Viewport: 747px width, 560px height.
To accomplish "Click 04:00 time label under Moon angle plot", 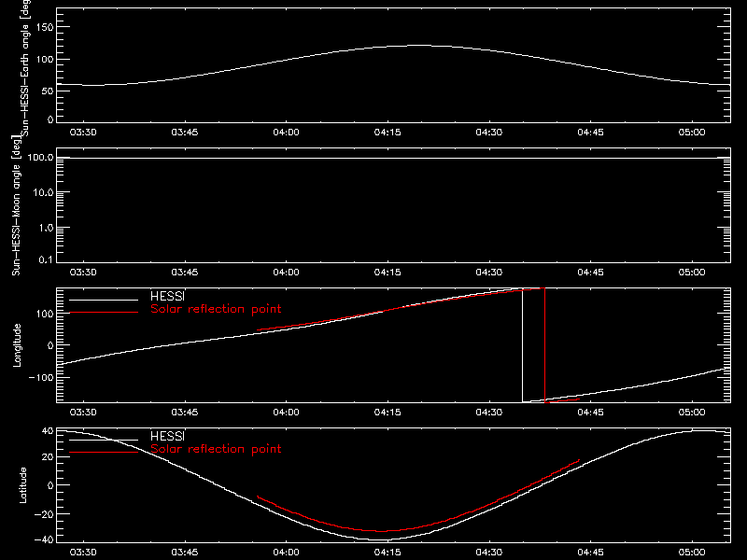I will 287,273.
